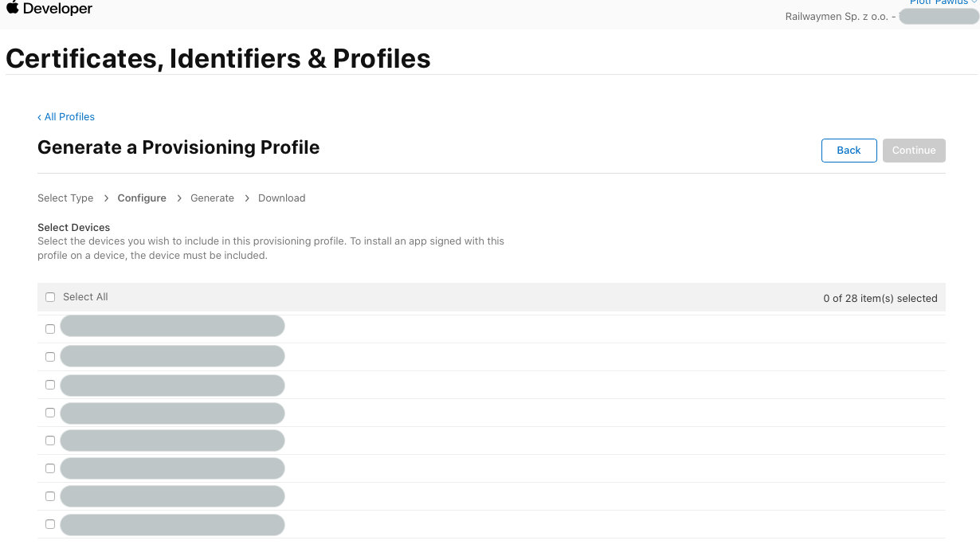Image resolution: width=980 pixels, height=560 pixels.
Task: Open the Piotr Pawlus account dropdown
Action: pos(943,2)
